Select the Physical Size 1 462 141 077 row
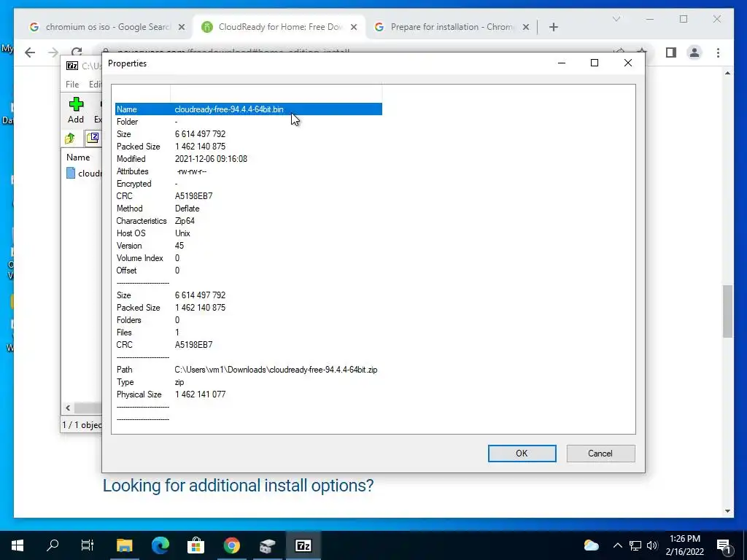The image size is (747, 560). (248, 394)
